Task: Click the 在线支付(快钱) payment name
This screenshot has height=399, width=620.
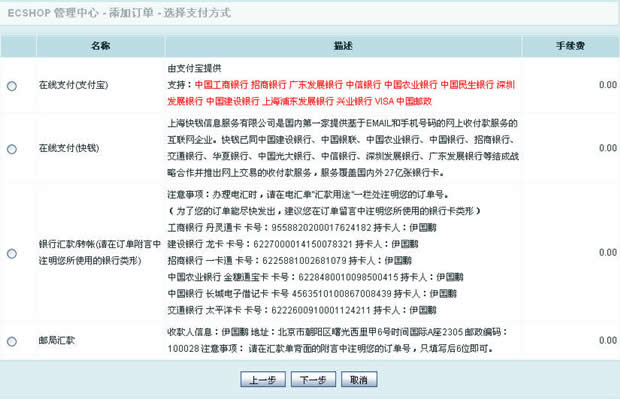Action: click(69, 148)
